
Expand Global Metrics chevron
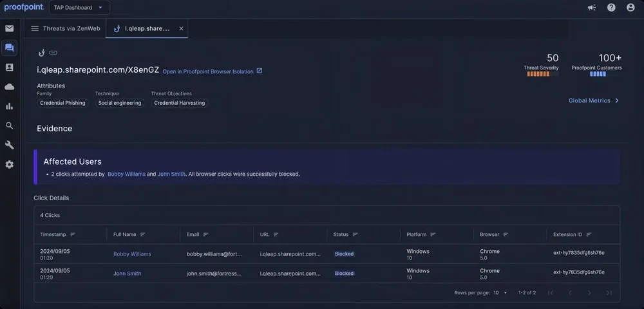coord(617,100)
